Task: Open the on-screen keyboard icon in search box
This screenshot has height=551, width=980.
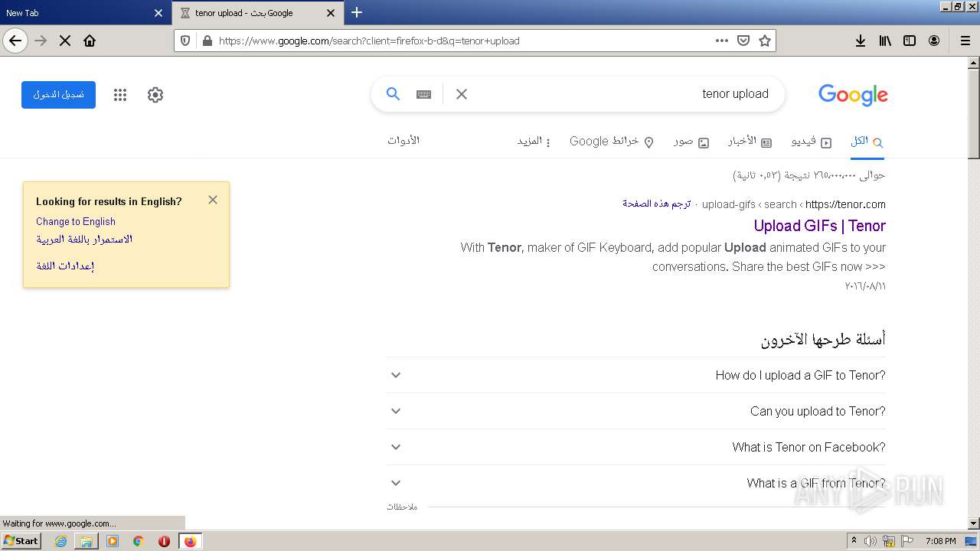Action: [x=423, y=94]
